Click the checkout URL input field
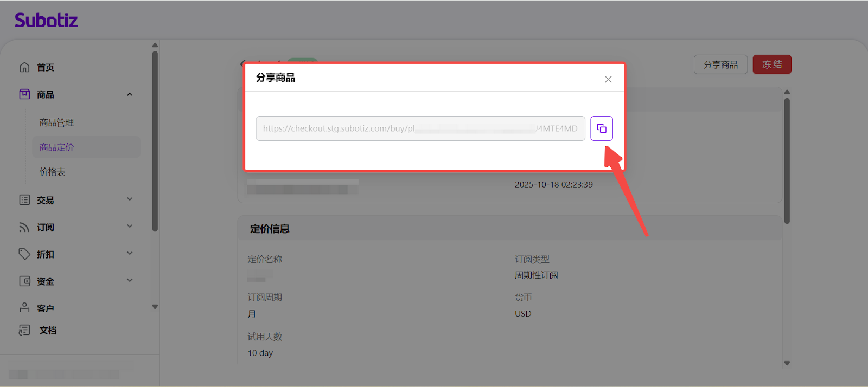The width and height of the screenshot is (868, 387). point(420,128)
